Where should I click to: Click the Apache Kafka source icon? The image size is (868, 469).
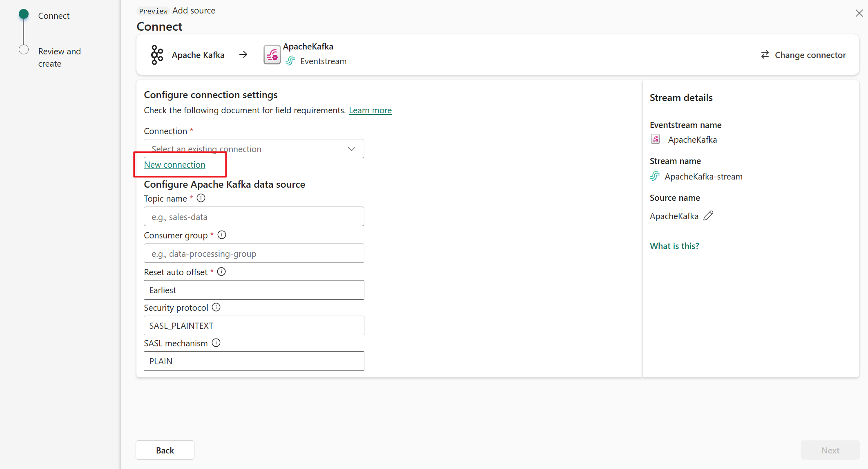[x=156, y=54]
